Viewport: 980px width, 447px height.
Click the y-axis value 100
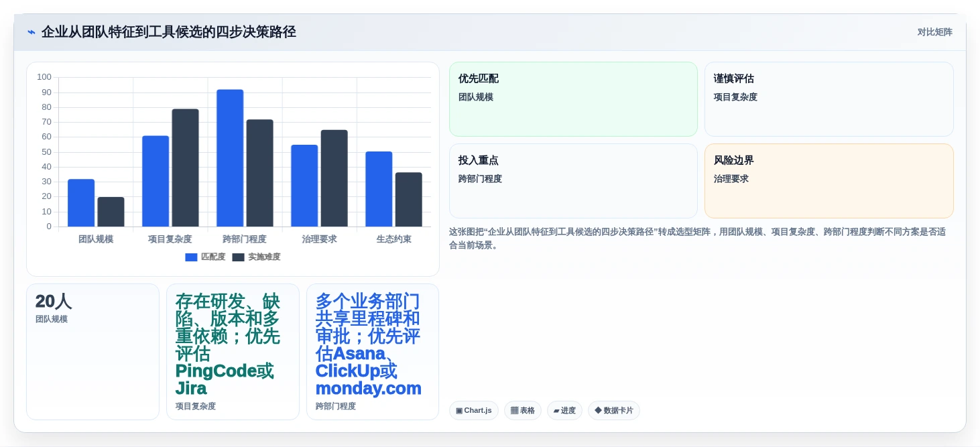pos(44,77)
